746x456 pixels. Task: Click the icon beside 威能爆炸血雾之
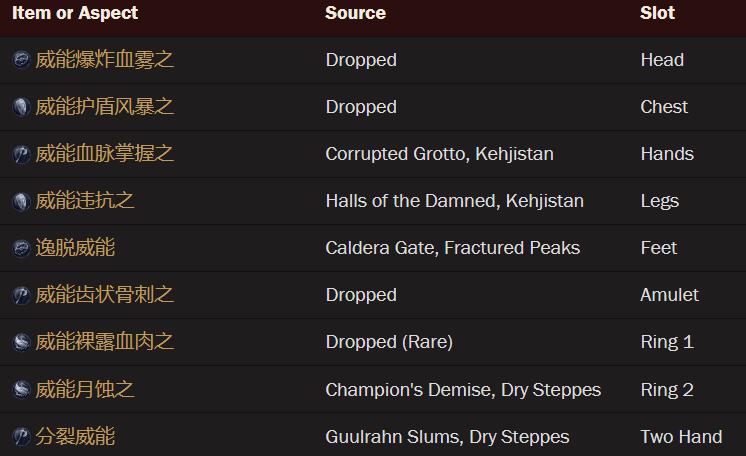(21, 60)
